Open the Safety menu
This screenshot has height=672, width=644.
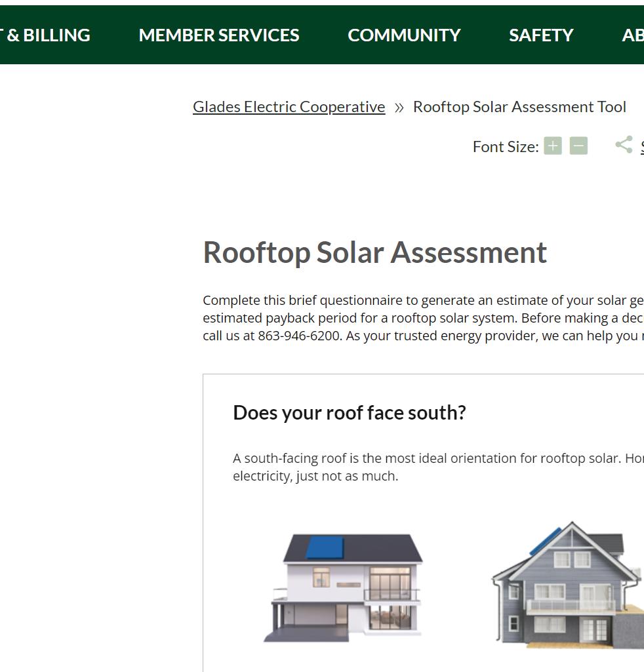541,35
